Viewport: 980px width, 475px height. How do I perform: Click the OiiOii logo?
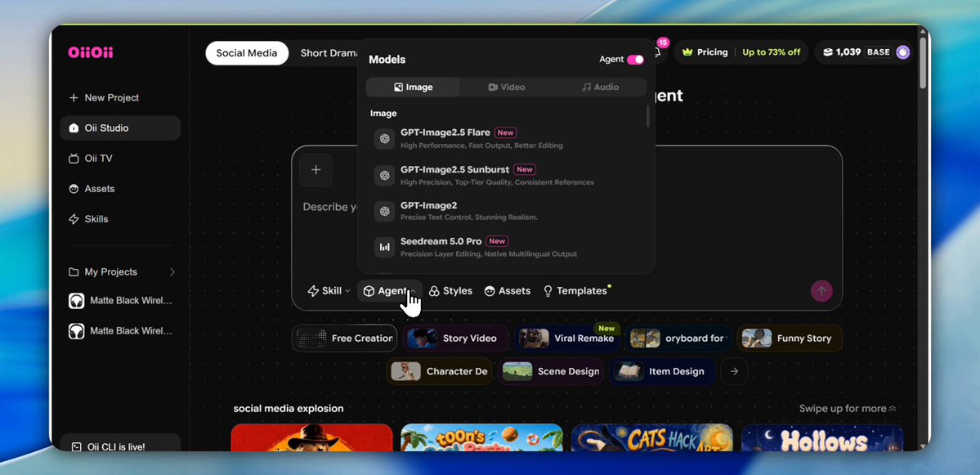tap(91, 52)
